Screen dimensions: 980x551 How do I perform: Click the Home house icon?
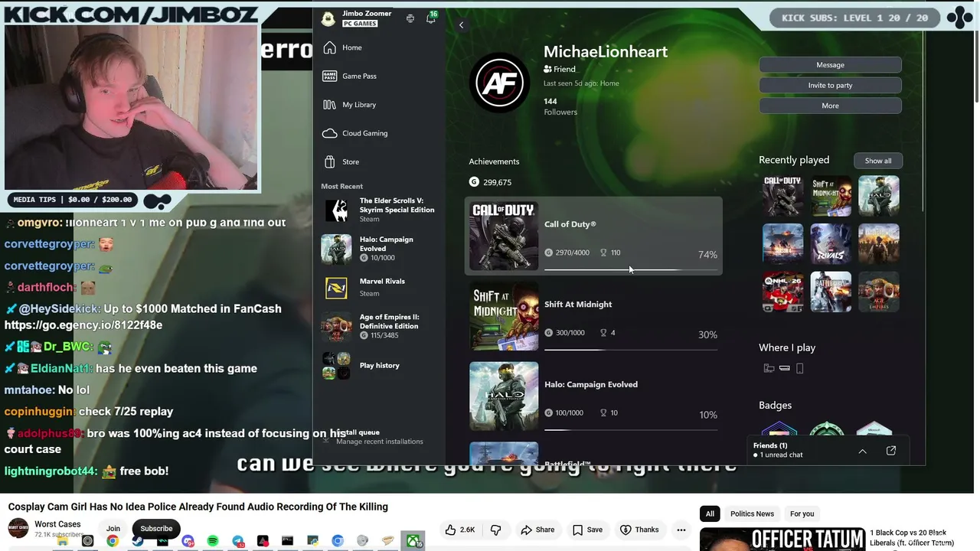[x=329, y=47]
